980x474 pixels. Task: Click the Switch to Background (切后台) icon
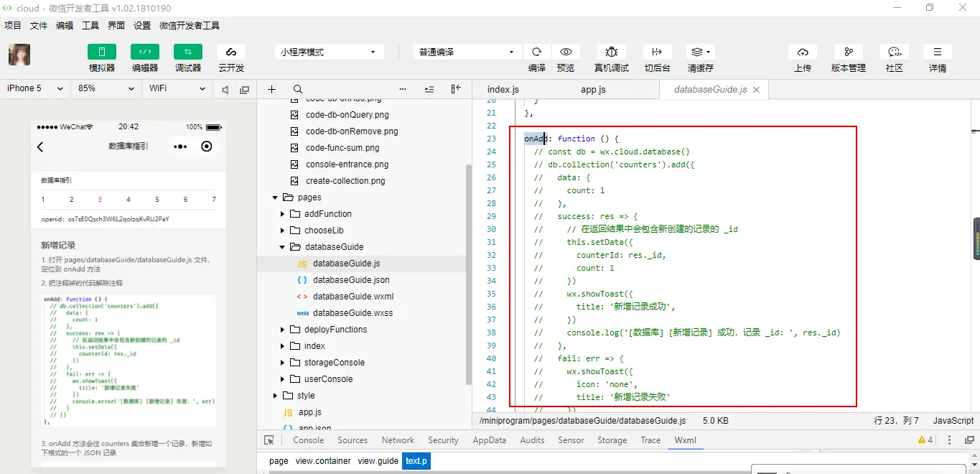click(x=657, y=52)
